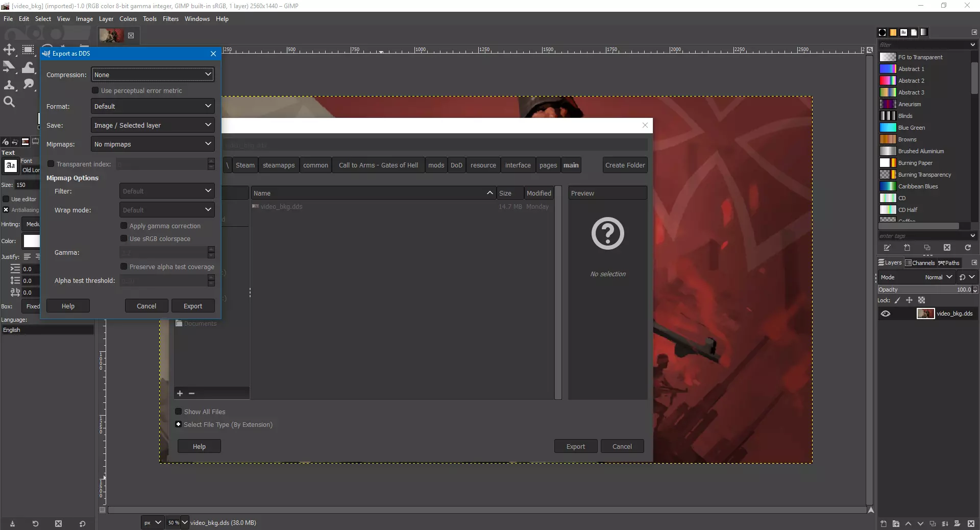
Task: Toggle lock pixels brush icon
Action: [897, 300]
